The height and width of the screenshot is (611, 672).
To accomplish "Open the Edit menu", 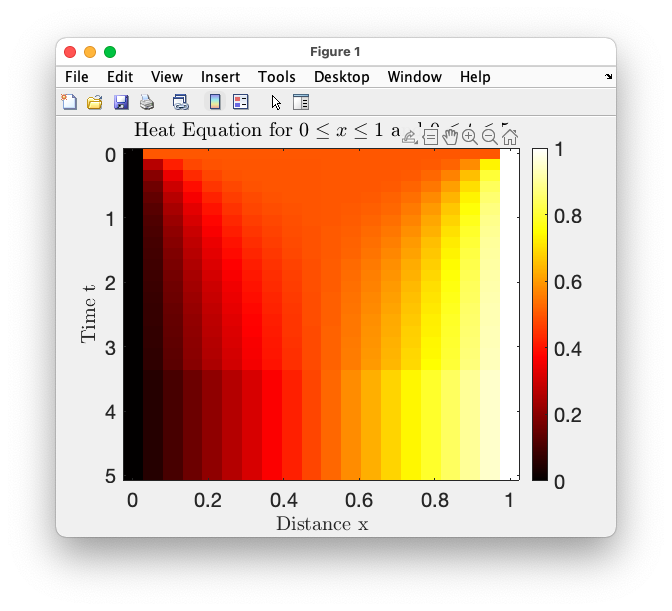I will pyautogui.click(x=120, y=77).
